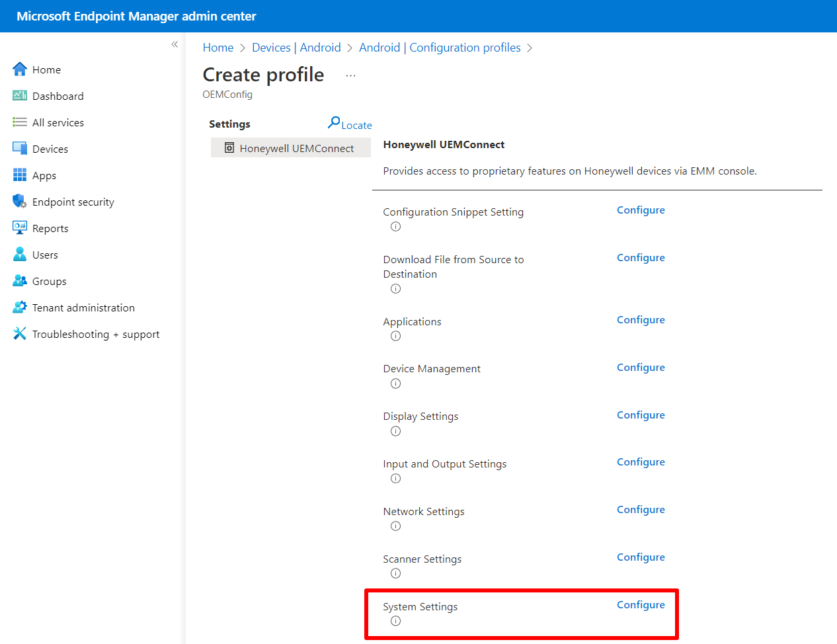Show info icon under System Settings

point(395,621)
